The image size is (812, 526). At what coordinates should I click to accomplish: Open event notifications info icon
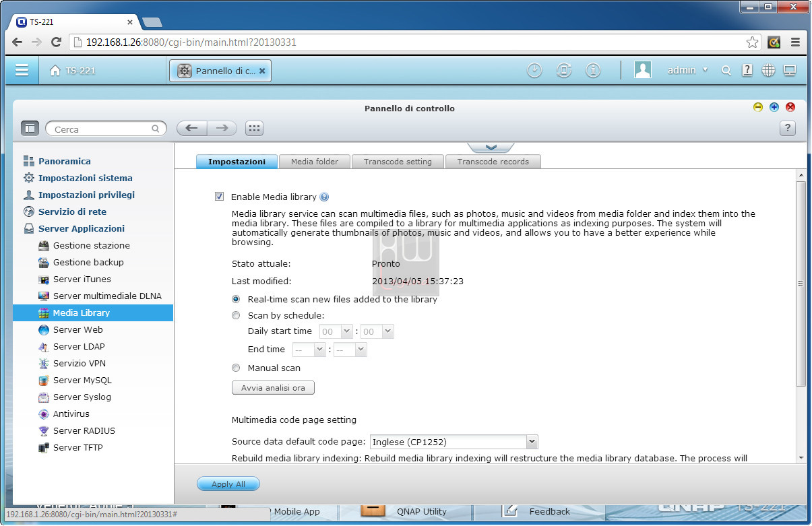pos(593,70)
